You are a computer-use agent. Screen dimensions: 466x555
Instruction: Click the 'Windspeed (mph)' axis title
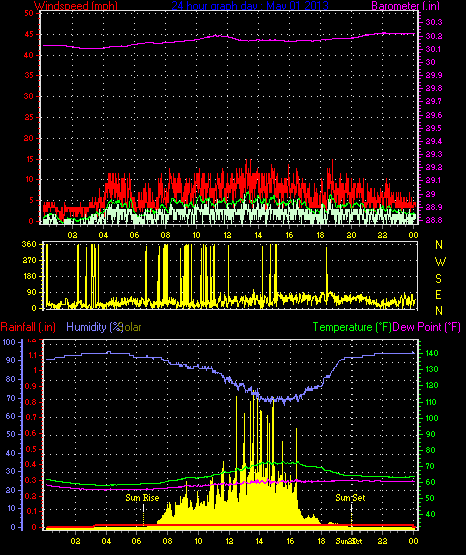(76, 6)
